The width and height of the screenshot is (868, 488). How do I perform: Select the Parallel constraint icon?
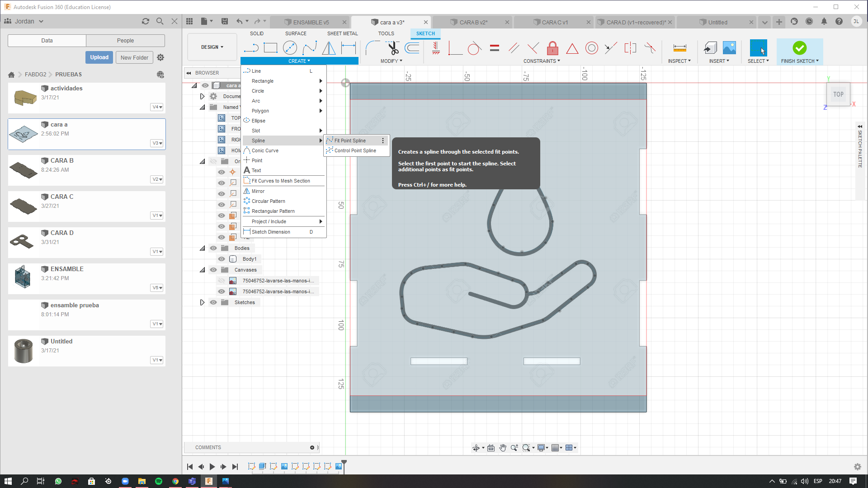[x=514, y=48]
